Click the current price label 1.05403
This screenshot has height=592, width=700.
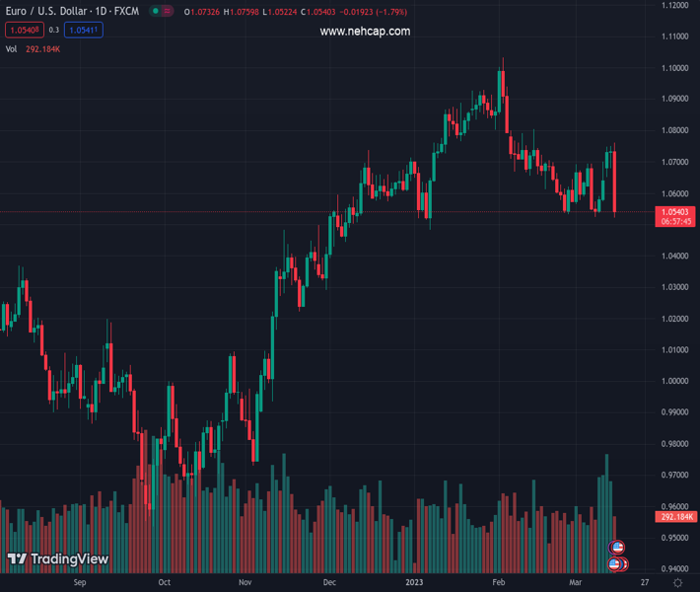[676, 212]
